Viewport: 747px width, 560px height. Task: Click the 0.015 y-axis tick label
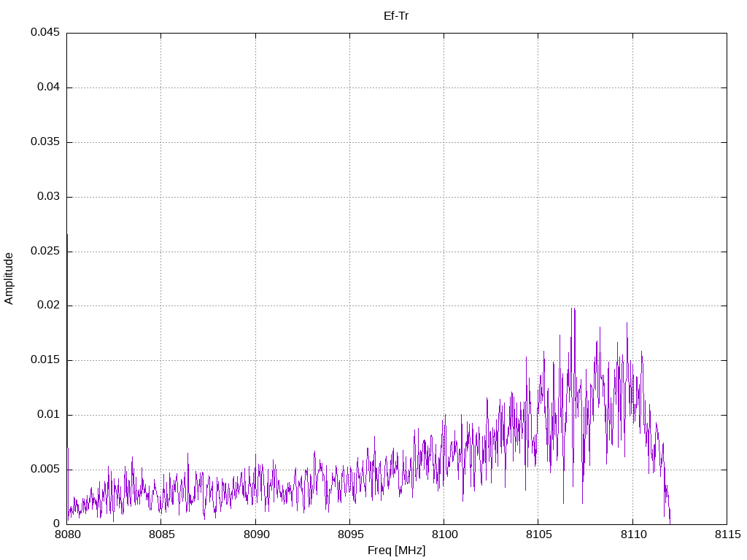[x=44, y=360]
